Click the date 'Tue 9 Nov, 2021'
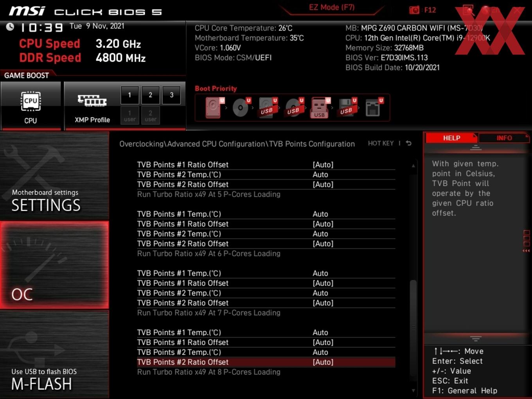Image resolution: width=532 pixels, height=399 pixels. point(97,26)
